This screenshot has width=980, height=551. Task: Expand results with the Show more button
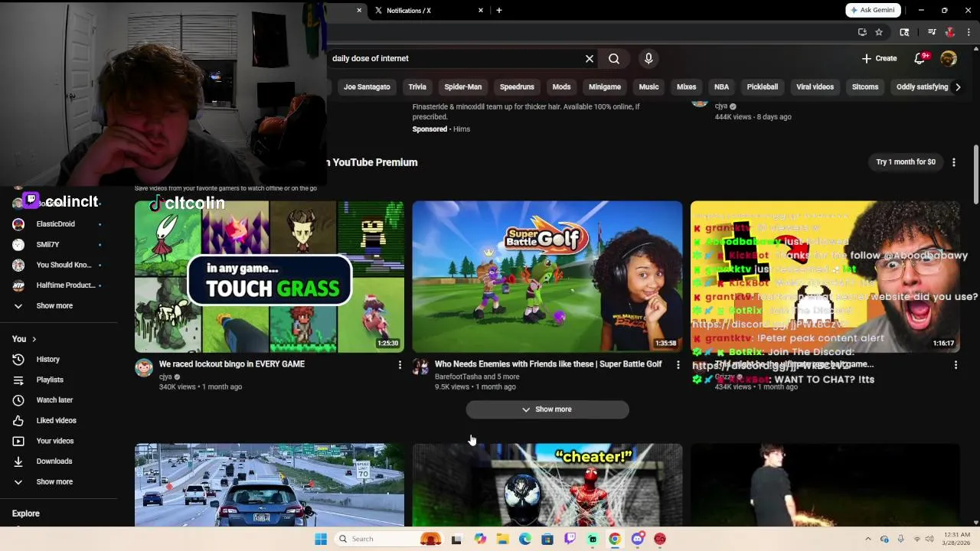coord(547,409)
